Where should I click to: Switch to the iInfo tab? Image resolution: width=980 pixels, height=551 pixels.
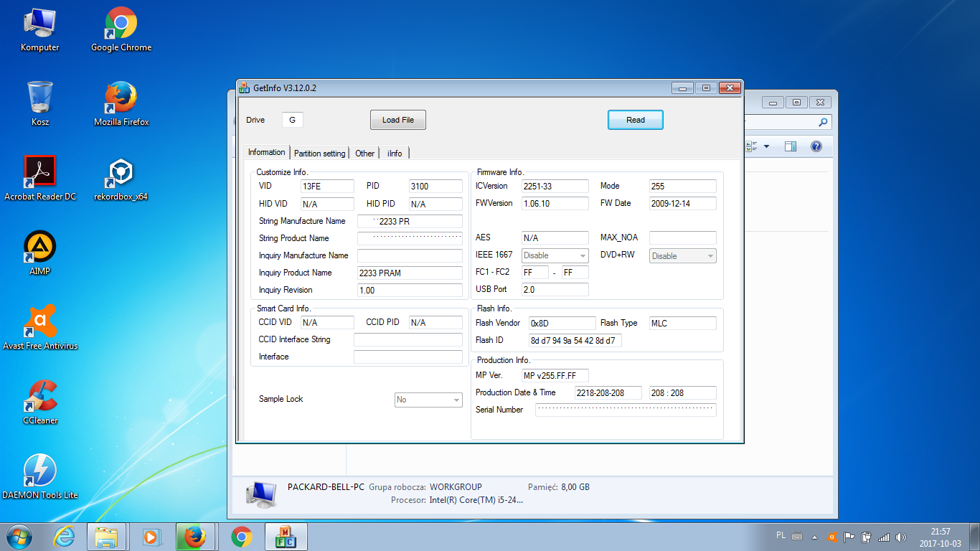coord(395,153)
